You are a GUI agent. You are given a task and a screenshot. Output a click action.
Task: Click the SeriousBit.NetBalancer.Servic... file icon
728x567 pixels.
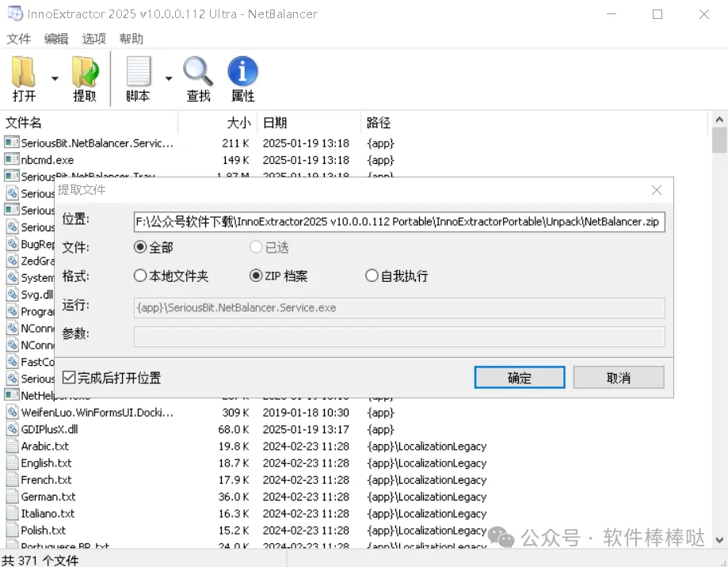12,143
